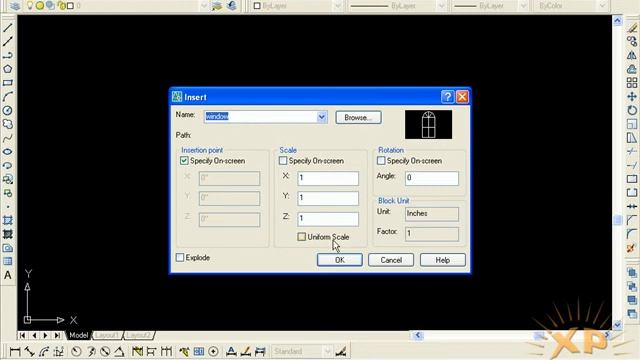Click the Browse... button
Viewport: 640px width, 360px height.
coord(358,118)
